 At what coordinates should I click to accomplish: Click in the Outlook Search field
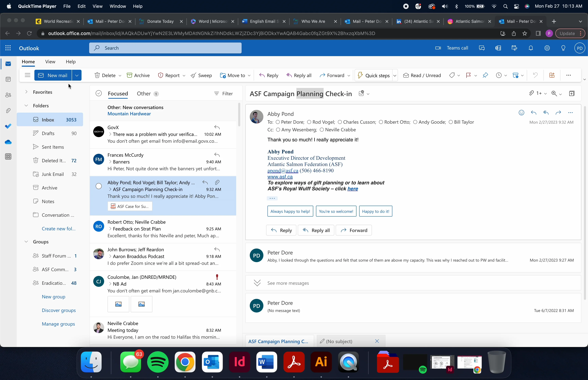tap(165, 48)
